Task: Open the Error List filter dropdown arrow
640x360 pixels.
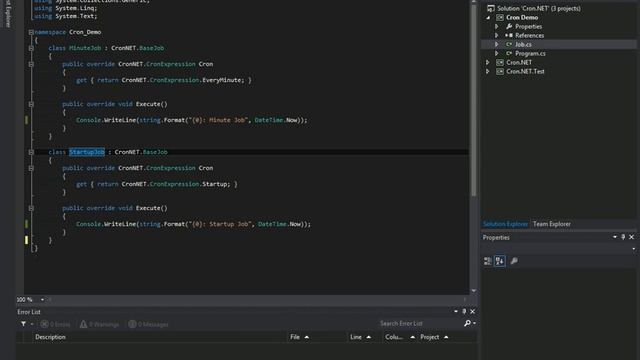Action: coord(31,324)
